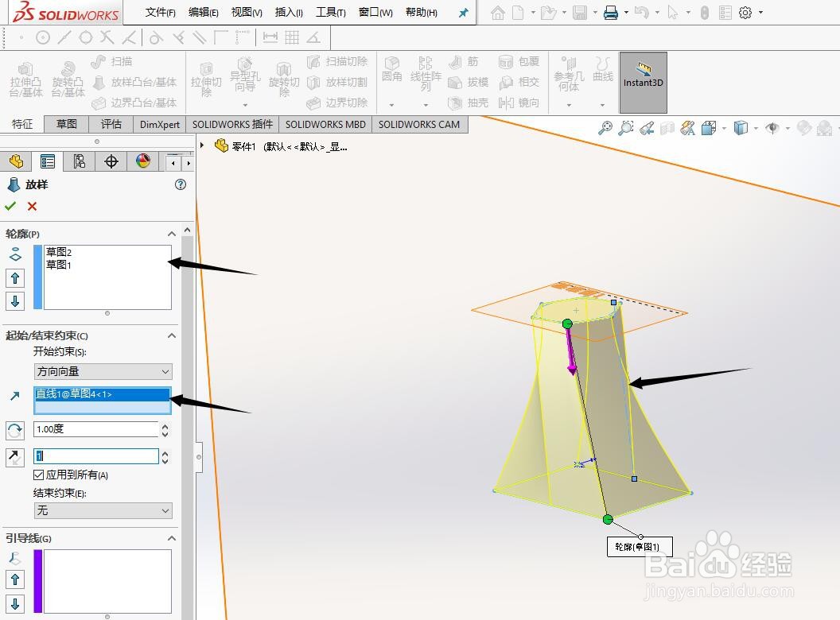Collapse the 轮廓(P) section
Viewport: 840px width, 620px height.
tap(172, 234)
